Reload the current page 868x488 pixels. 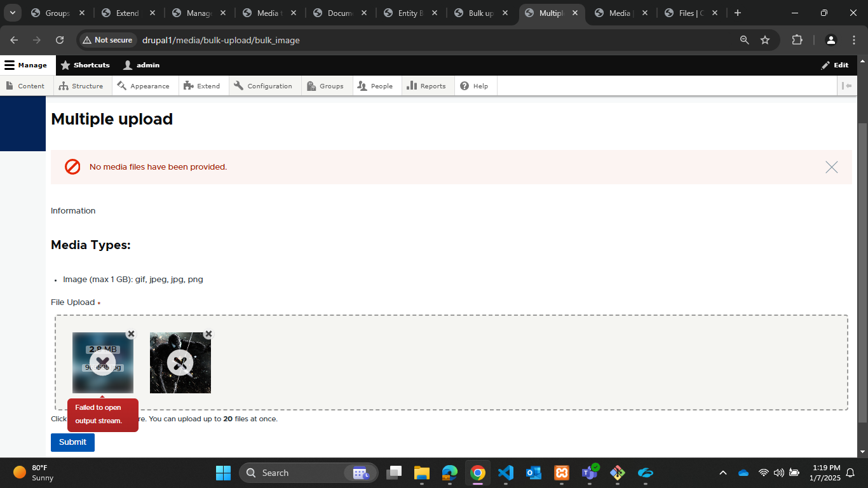coord(60,40)
